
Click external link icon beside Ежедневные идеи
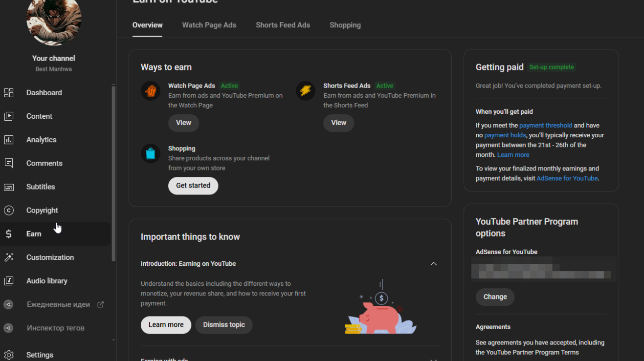[x=100, y=304]
